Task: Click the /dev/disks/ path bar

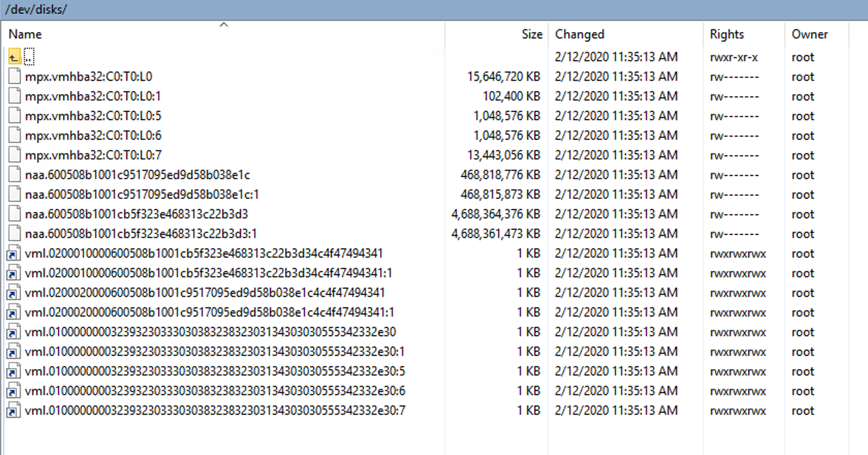Action: point(434,10)
